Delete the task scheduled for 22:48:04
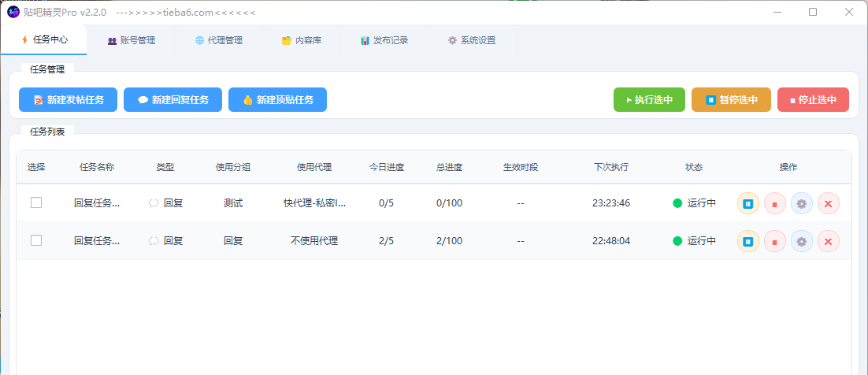 click(x=829, y=241)
